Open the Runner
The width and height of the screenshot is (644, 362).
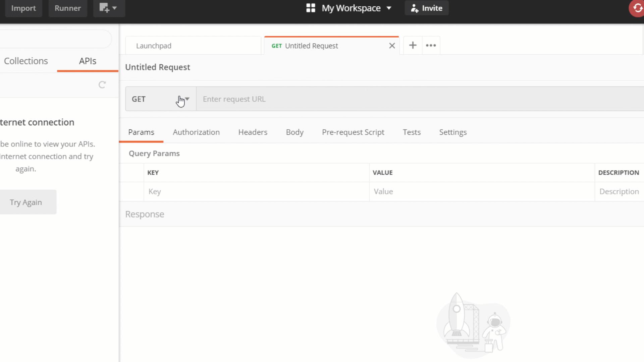(68, 8)
